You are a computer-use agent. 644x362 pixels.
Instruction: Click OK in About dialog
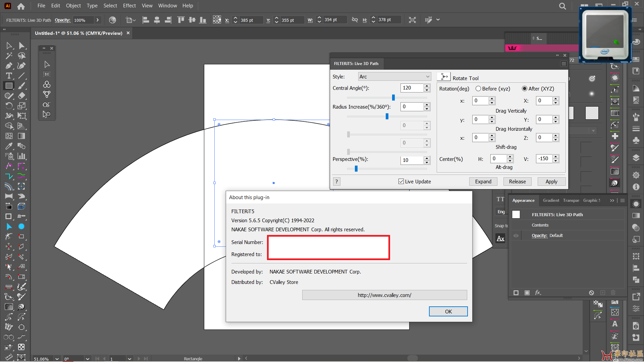(448, 311)
